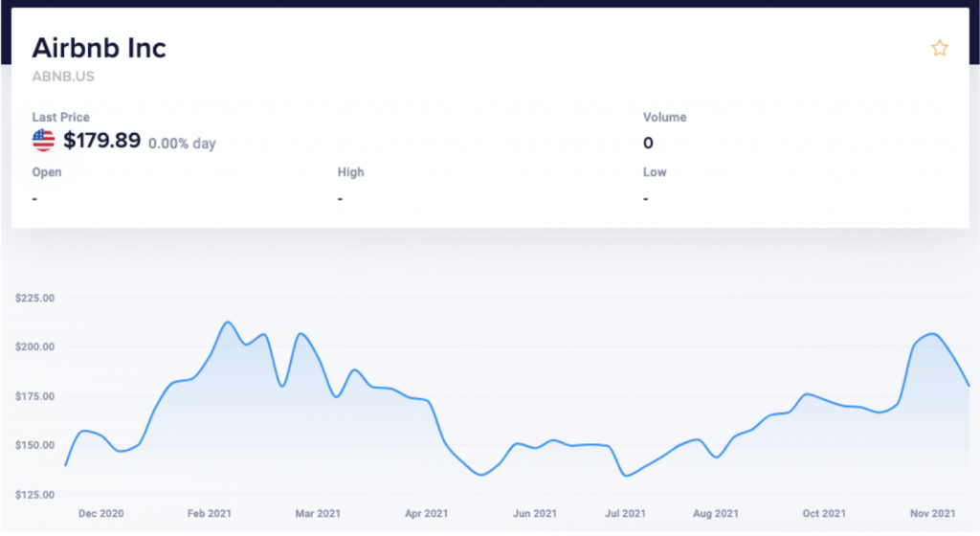Select the Airbnb Inc title
This screenshot has width=980, height=536.
[x=100, y=48]
